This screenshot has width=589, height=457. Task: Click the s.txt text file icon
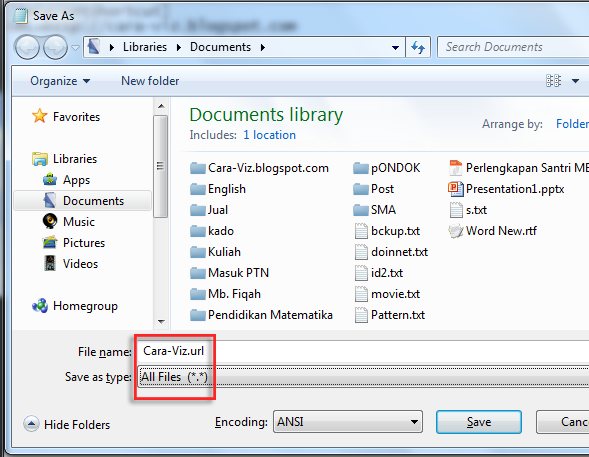coord(456,210)
